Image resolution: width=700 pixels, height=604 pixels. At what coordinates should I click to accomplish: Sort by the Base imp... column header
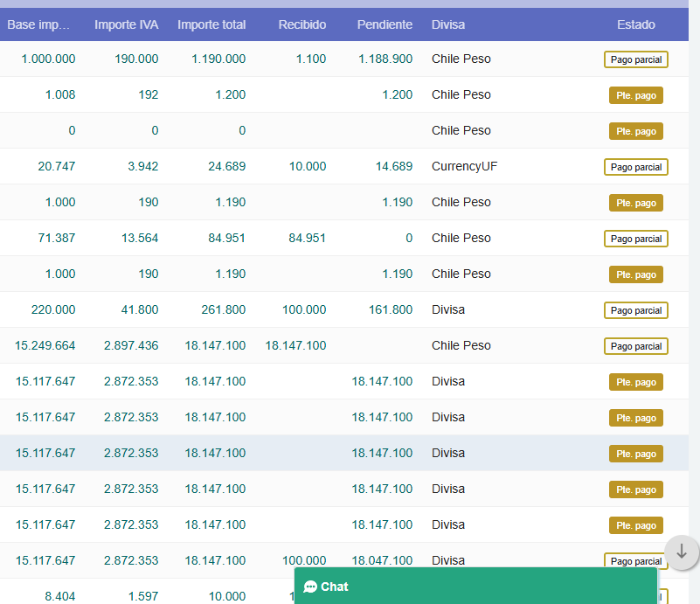(41, 24)
